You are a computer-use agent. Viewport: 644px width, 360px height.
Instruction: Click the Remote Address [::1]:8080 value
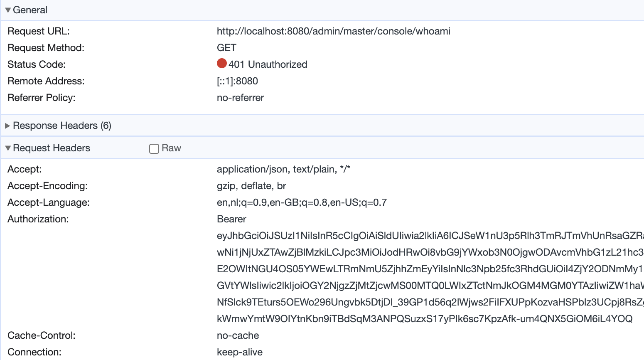pos(237,81)
